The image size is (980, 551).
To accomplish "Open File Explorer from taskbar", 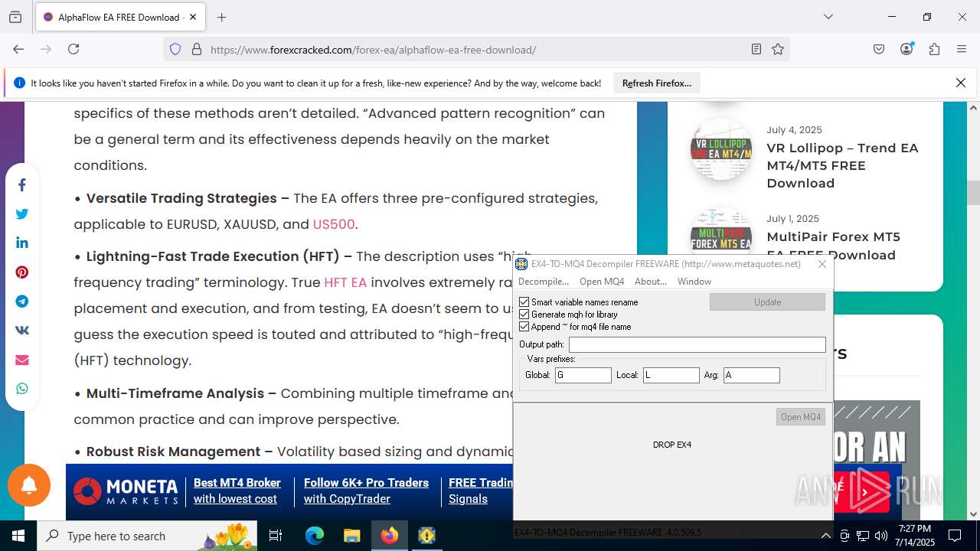I will tap(351, 536).
